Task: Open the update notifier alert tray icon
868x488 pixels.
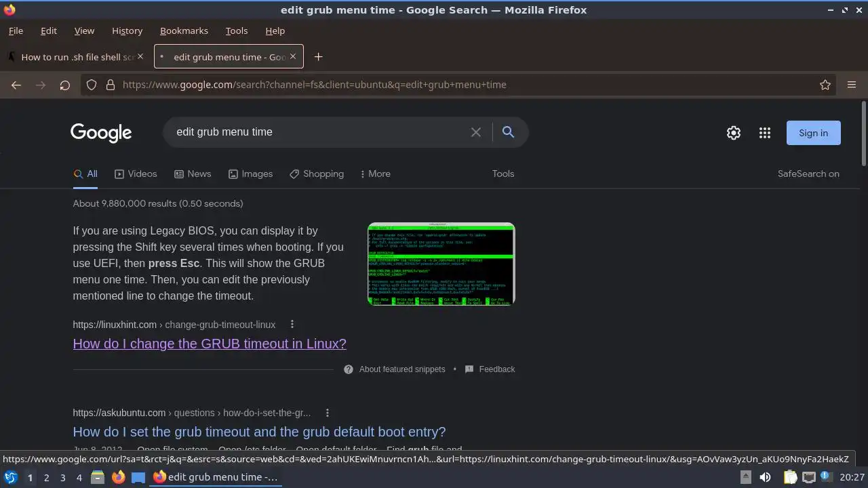Action: point(826,477)
